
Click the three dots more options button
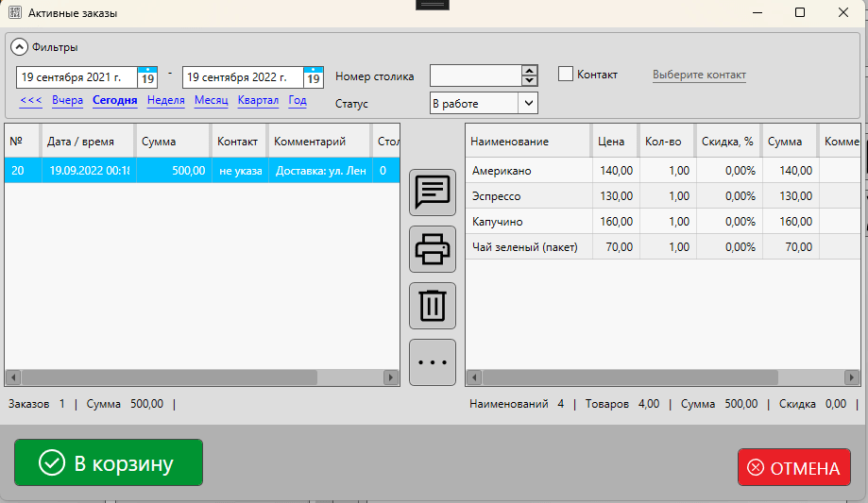tap(433, 362)
